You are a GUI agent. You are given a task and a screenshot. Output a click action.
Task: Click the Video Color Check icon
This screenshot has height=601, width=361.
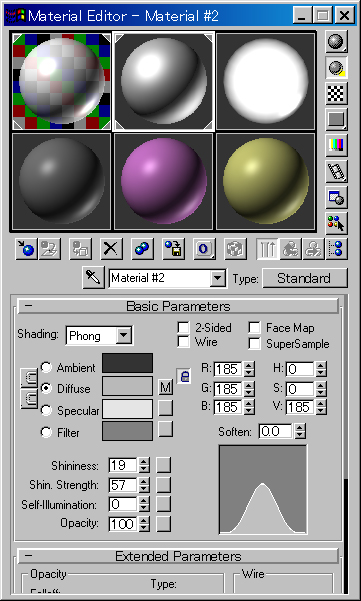[336, 145]
